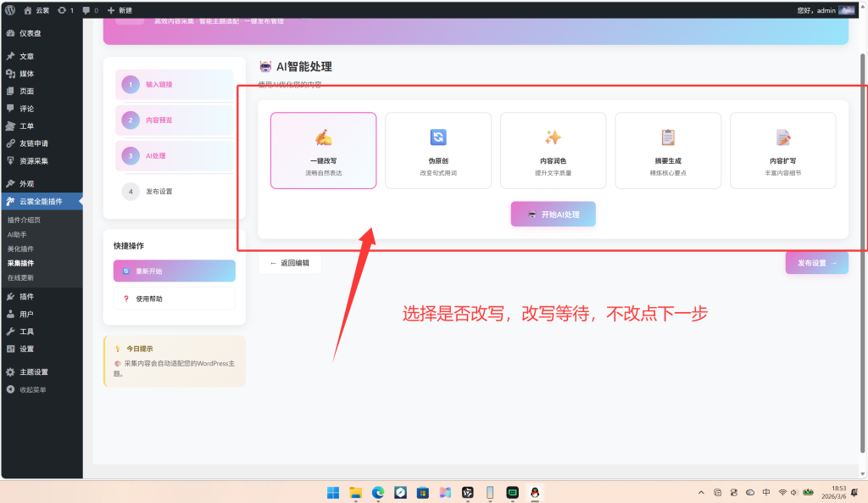This screenshot has width=868, height=503.
Task: Click the 返回编辑 back button
Action: pyautogui.click(x=290, y=263)
